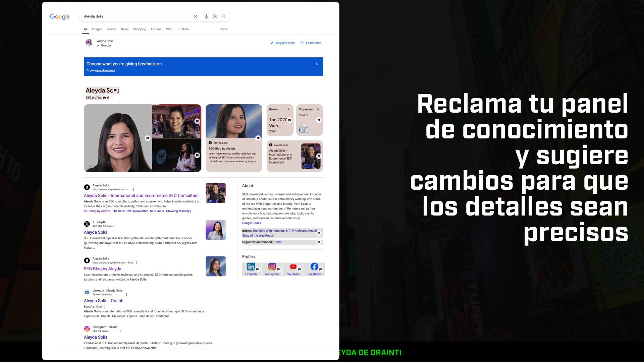Screen dimensions: 644x362
Task: Click the LinkedIn profile icon
Action: [x=251, y=267]
